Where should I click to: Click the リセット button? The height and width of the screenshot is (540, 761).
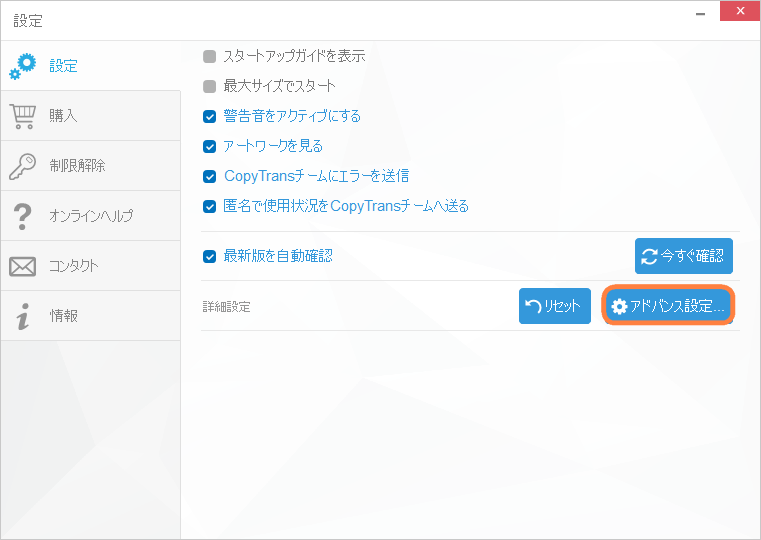click(x=555, y=306)
